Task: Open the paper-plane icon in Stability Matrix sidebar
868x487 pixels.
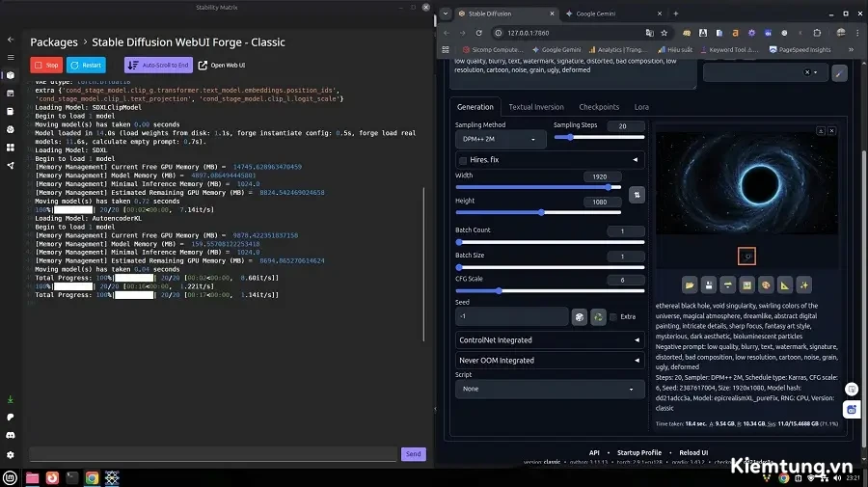Action: [11, 166]
